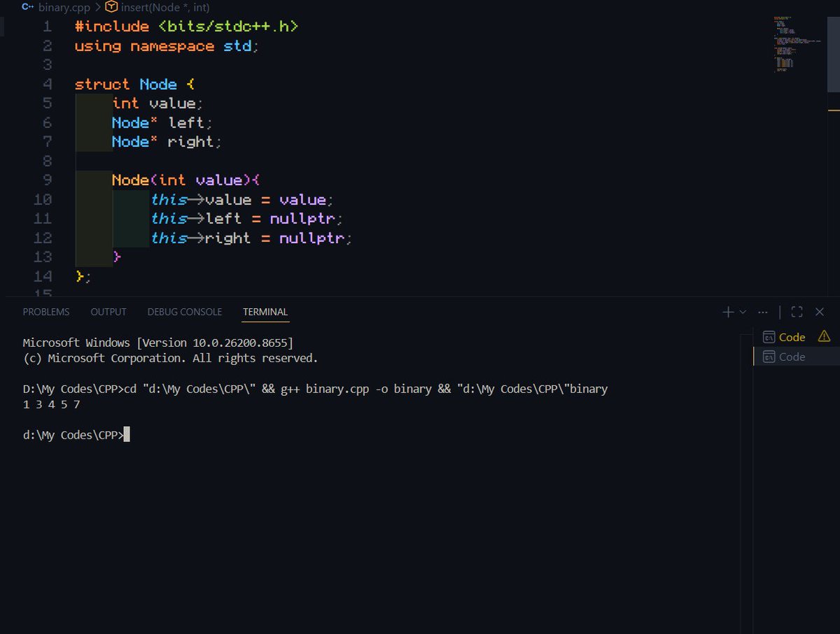The width and height of the screenshot is (840, 634).
Task: Click line number 13 in gutter
Action: click(x=43, y=256)
